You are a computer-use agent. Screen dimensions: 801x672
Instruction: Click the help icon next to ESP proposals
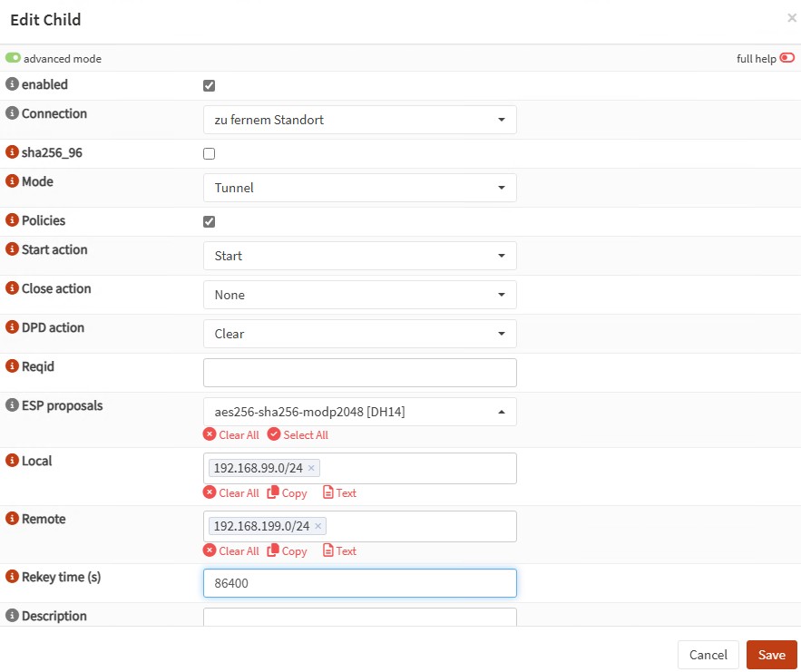click(x=13, y=405)
